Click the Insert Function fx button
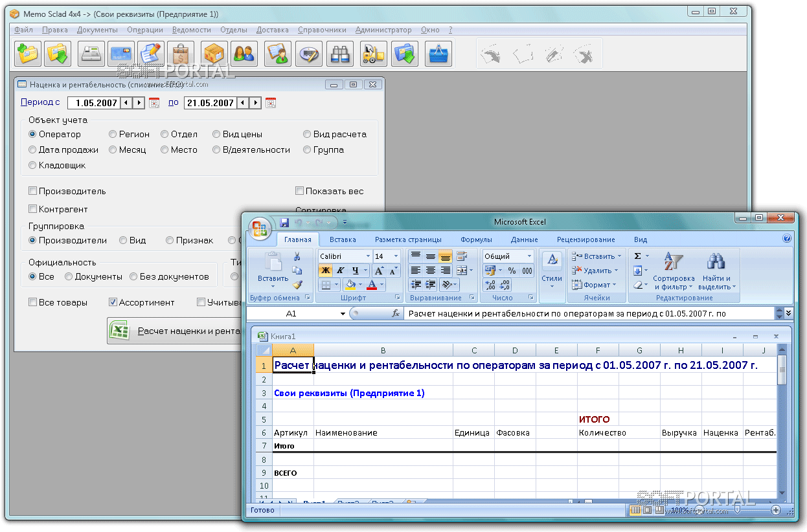807x532 pixels. click(x=396, y=313)
